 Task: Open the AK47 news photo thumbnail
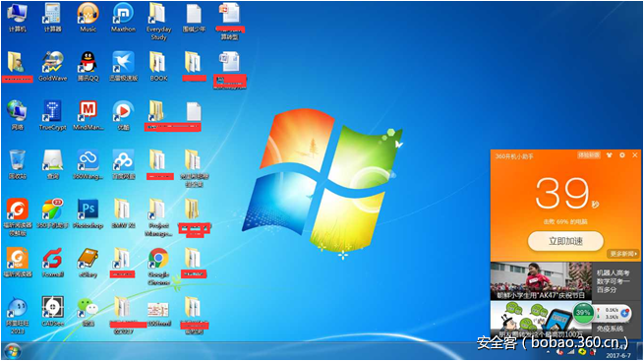click(x=541, y=281)
